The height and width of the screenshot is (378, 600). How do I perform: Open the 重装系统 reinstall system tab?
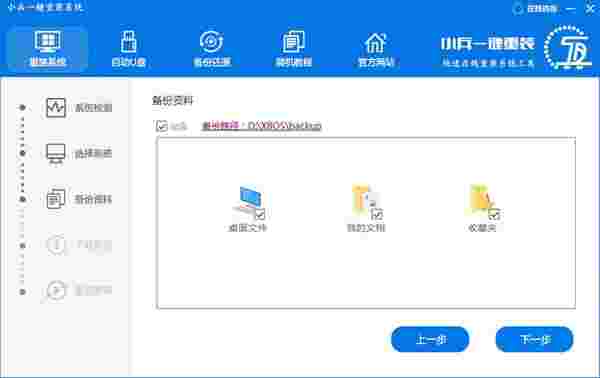point(47,49)
